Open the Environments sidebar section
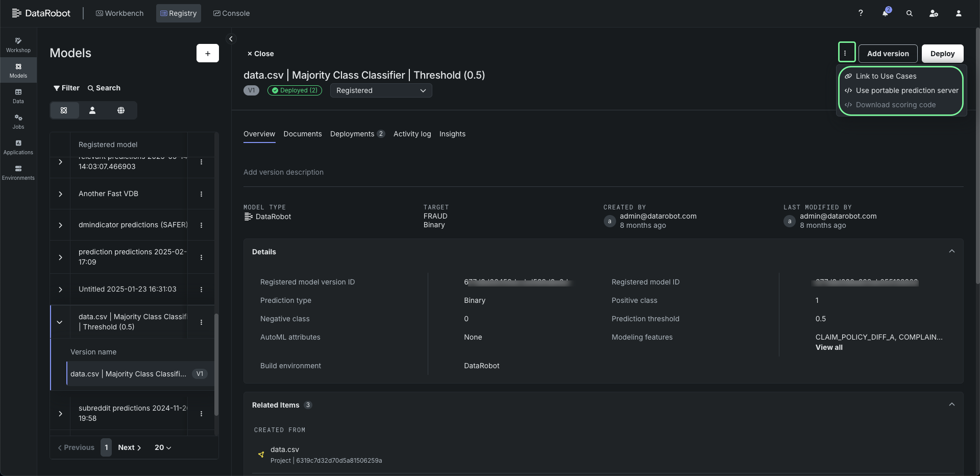Viewport: 980px width, 476px height. click(18, 173)
